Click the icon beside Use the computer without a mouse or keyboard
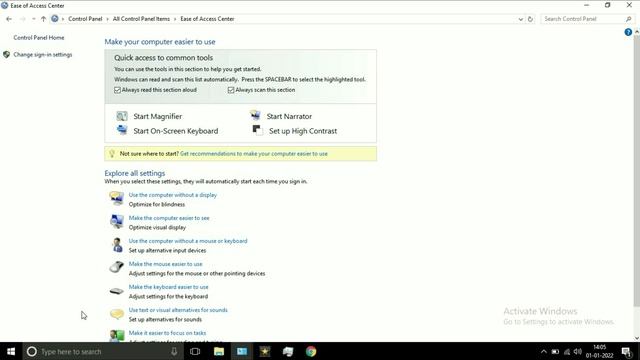Screen dimensions: 640x360 pyautogui.click(x=117, y=244)
